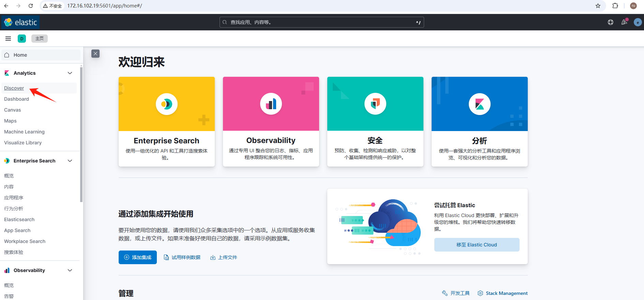This screenshot has width=644, height=300.
Task: Open App Search in sidebar
Action: click(x=17, y=230)
